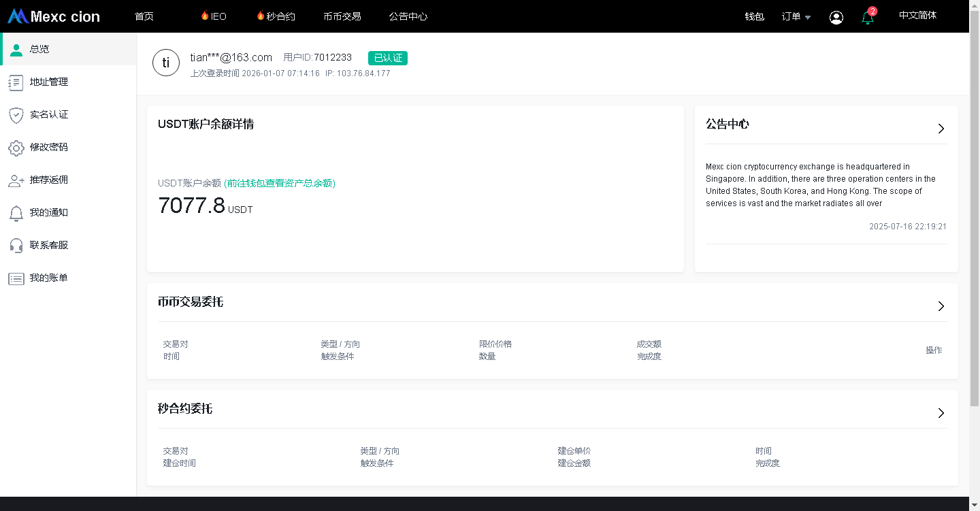Image resolution: width=980 pixels, height=511 pixels.
Task: Go to 币币交易 in top menu
Action: click(342, 16)
